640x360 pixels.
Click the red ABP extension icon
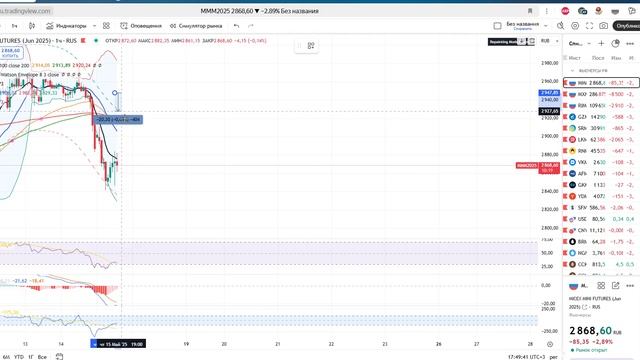[565, 11]
